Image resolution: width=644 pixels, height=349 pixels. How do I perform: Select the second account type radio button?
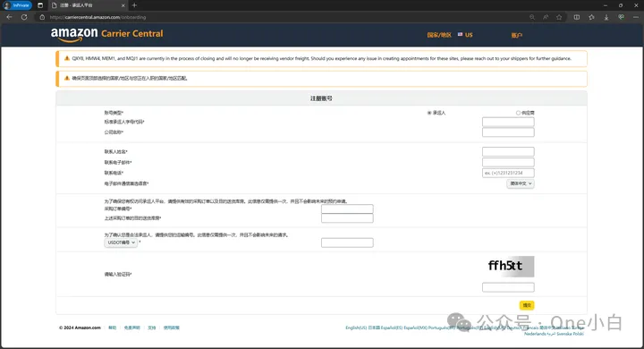[x=518, y=113]
